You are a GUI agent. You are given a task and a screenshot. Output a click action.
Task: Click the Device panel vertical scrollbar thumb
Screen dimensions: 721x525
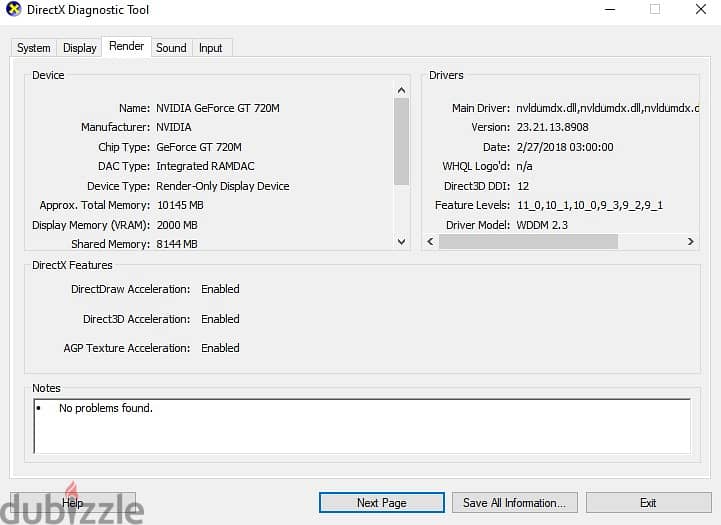[401, 141]
